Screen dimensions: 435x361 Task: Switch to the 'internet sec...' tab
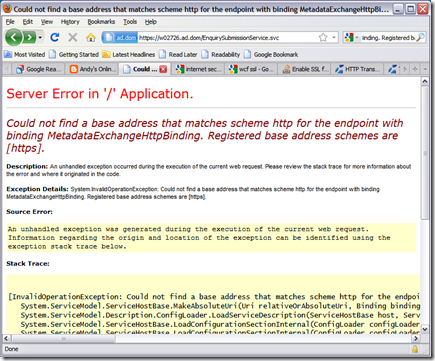point(198,69)
